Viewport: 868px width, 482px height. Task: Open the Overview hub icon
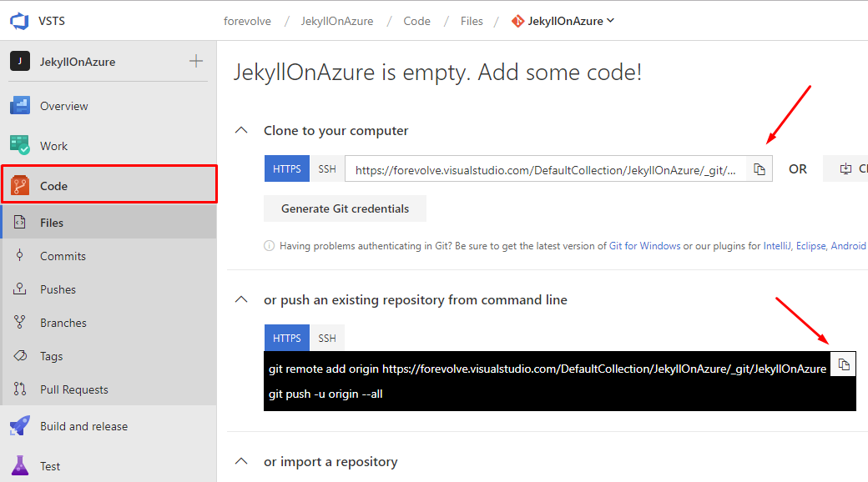(20, 105)
